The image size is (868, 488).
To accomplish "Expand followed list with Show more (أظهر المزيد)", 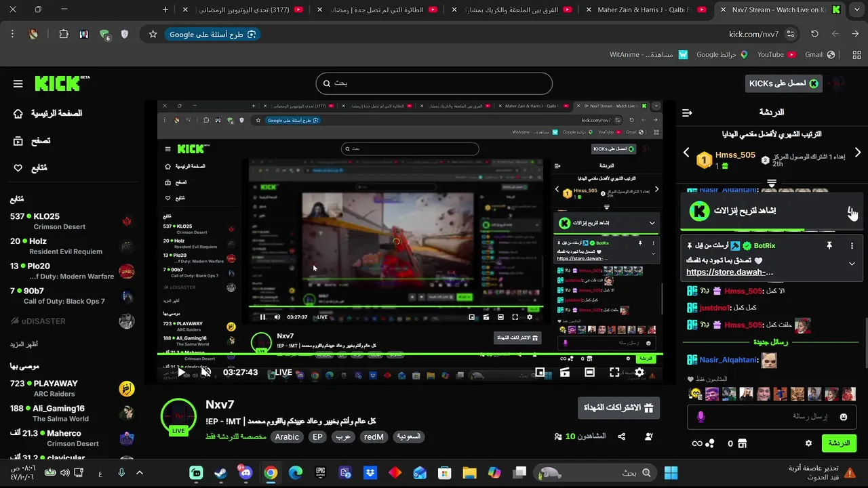I will 24,344.
